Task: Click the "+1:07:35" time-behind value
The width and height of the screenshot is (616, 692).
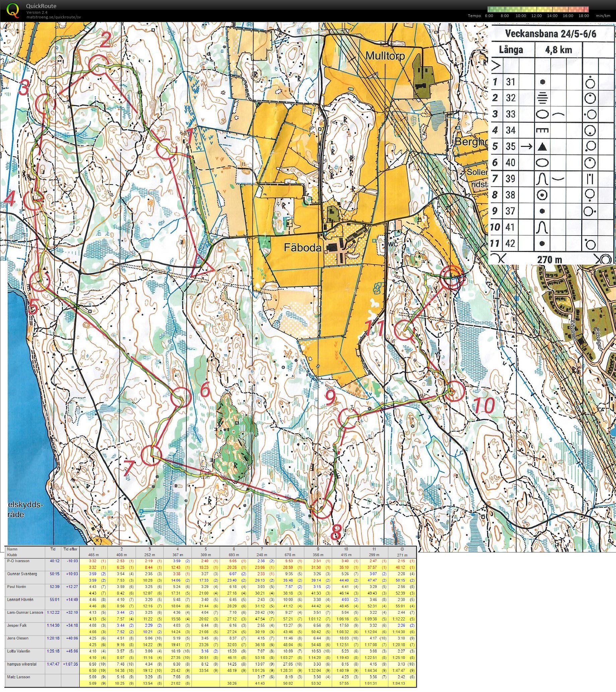Action: click(x=70, y=664)
